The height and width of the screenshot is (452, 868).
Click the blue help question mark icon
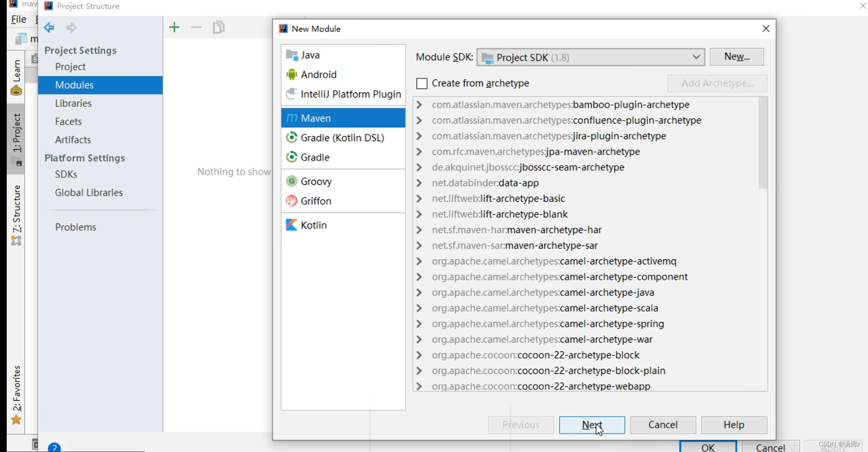coord(54,448)
